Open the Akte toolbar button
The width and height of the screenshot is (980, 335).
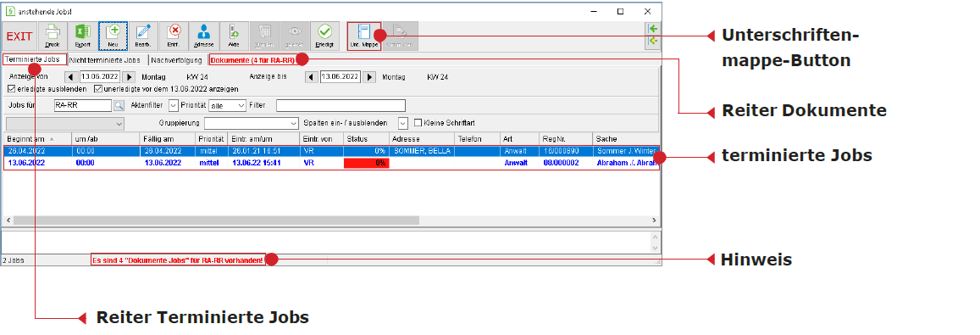(x=234, y=36)
